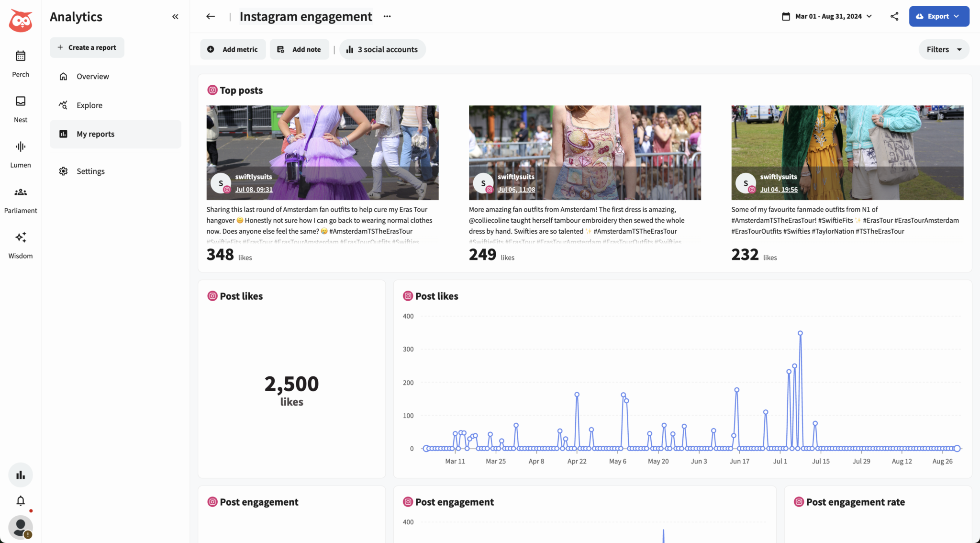980x543 pixels.
Task: Open the report more options ellipsis
Action: tap(387, 16)
